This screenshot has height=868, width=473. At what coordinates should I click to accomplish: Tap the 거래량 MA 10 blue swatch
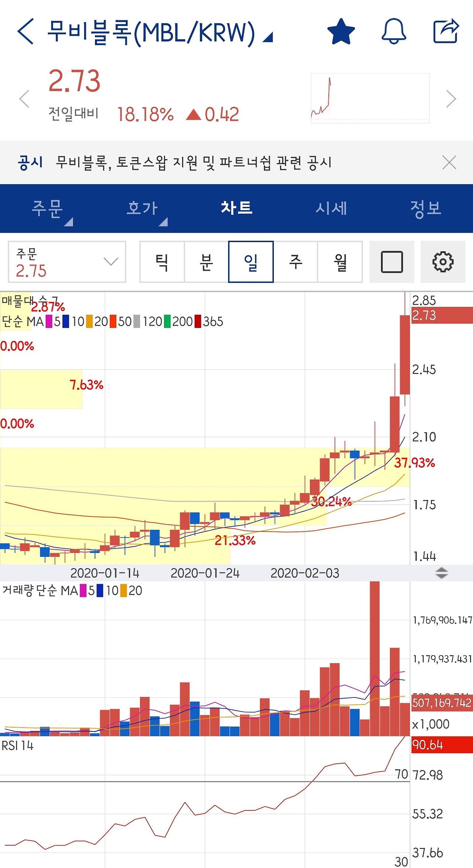[x=100, y=591]
